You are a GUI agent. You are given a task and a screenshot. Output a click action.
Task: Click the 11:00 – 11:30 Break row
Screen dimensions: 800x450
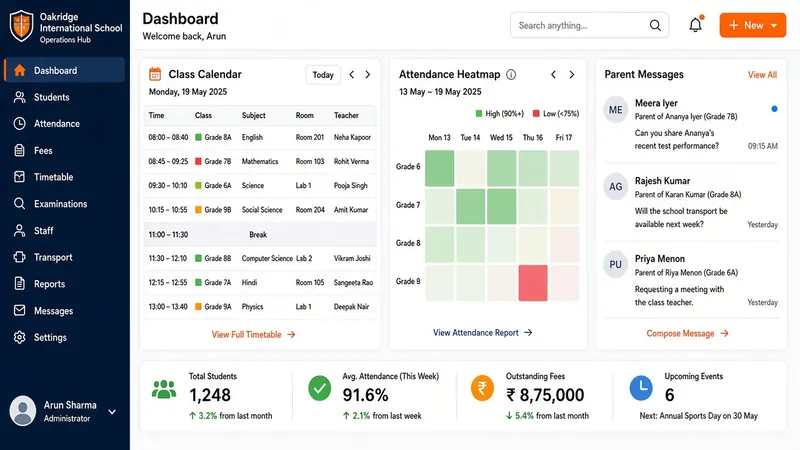(260, 235)
